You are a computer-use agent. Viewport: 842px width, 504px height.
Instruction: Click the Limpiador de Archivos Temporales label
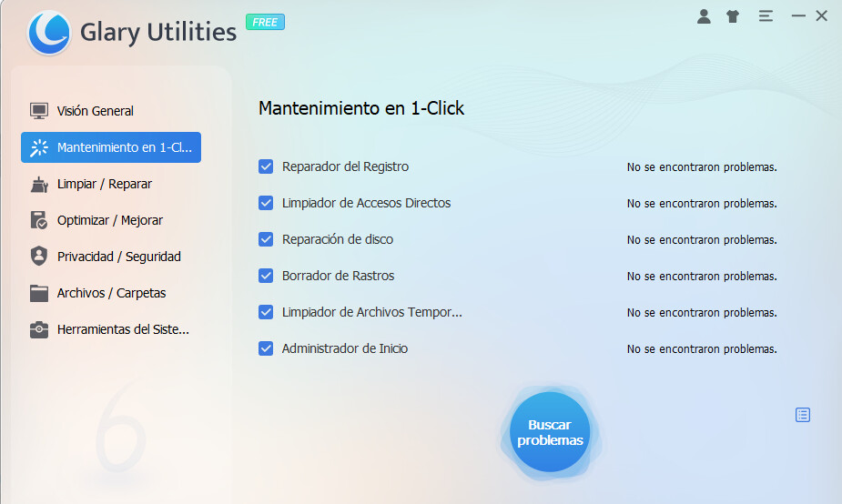tap(371, 312)
